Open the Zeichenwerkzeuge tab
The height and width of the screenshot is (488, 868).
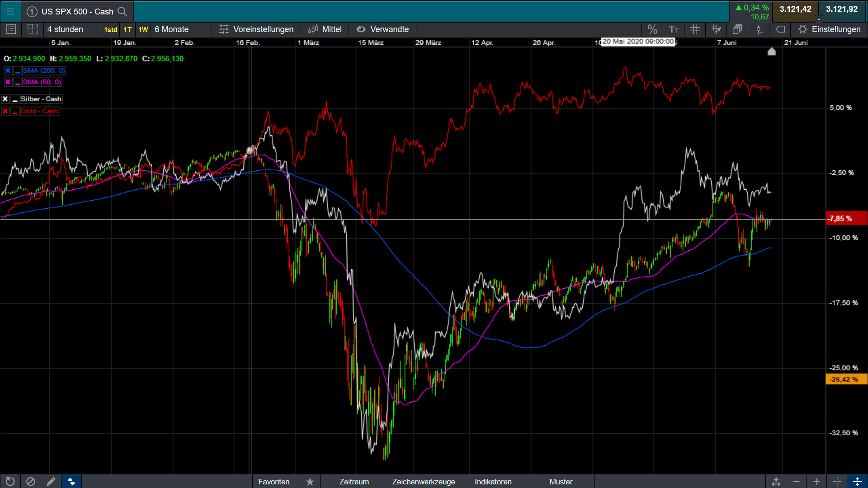(423, 482)
